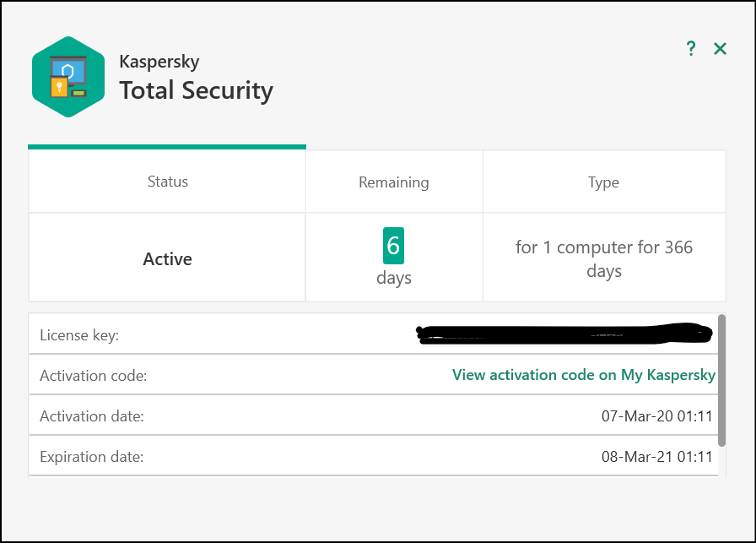Viewport: 756px width, 543px height.
Task: Select the 08-Mar-21 expiration date value
Action: [x=658, y=457]
